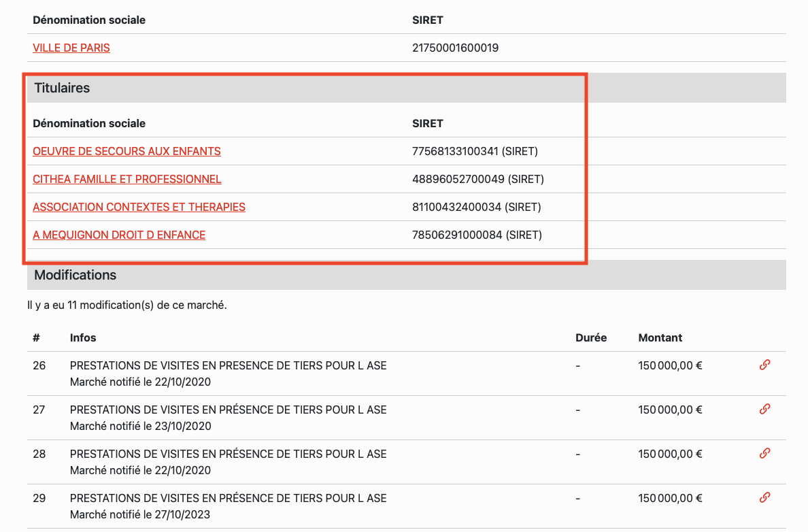Click the SIRET header in Titulaires table
This screenshot has height=532, width=808.
[x=428, y=123]
